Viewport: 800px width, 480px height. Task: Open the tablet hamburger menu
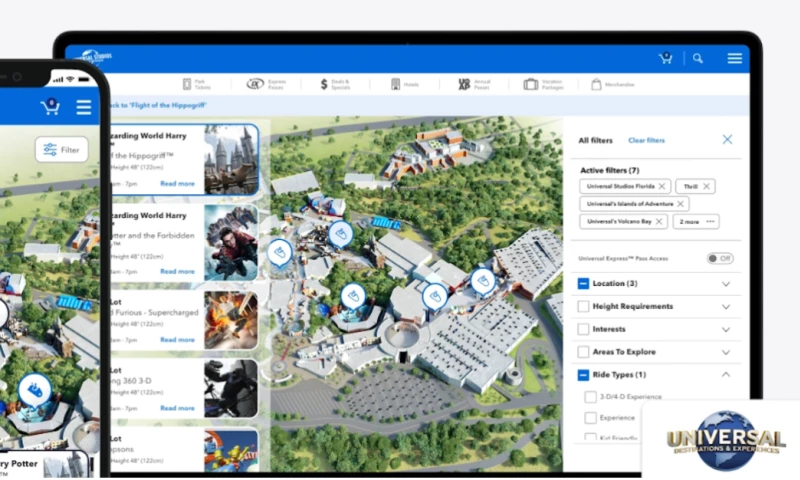[734, 58]
